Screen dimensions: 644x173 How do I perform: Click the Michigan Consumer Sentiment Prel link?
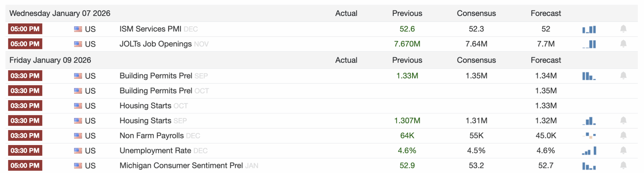[x=181, y=166]
